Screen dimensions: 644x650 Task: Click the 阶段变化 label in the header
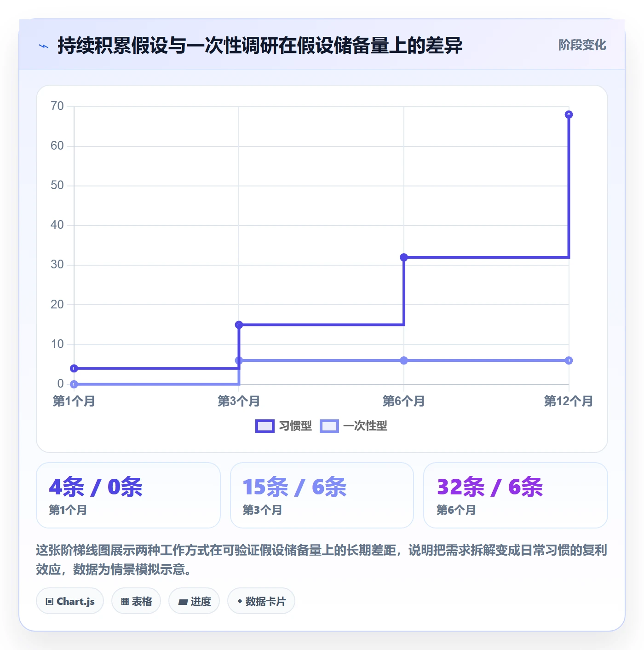[x=582, y=45]
